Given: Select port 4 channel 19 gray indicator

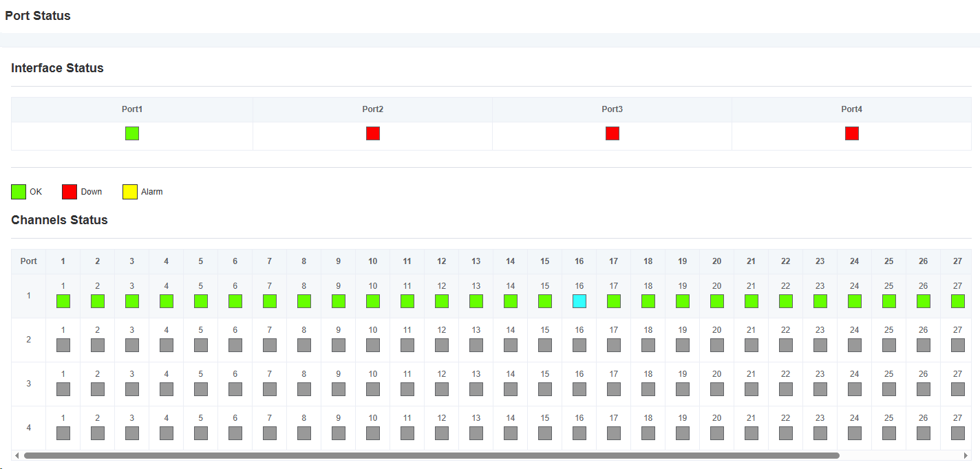Looking at the screenshot, I should click(x=683, y=433).
